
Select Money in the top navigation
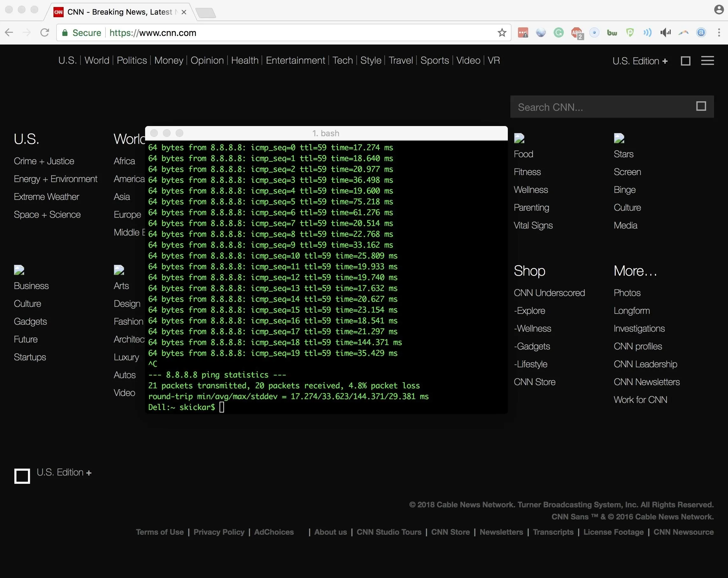click(169, 60)
